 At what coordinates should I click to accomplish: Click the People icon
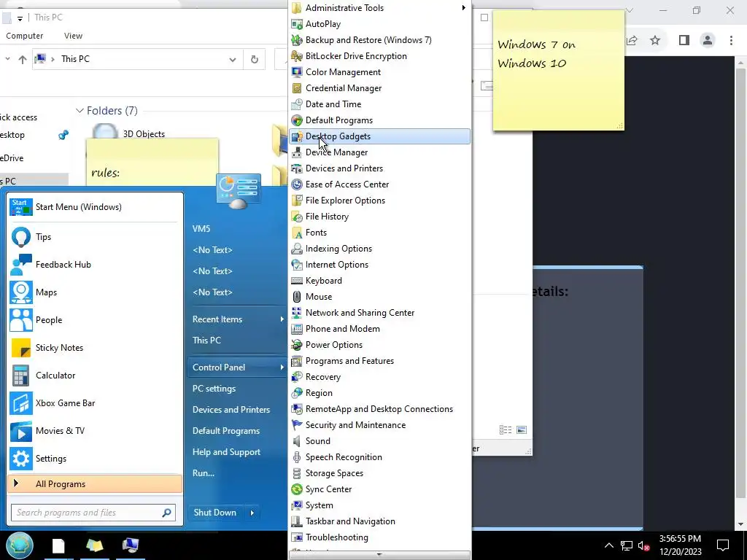click(x=21, y=320)
